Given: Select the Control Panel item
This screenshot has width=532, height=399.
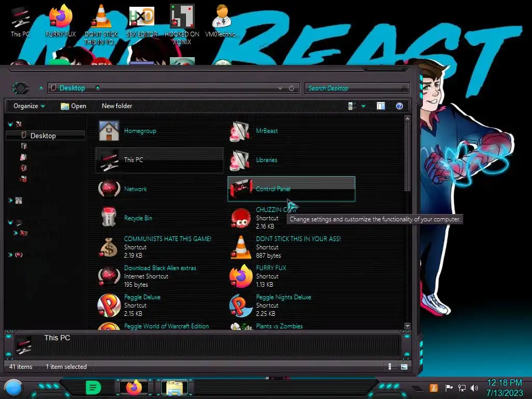Looking at the screenshot, I should (291, 189).
